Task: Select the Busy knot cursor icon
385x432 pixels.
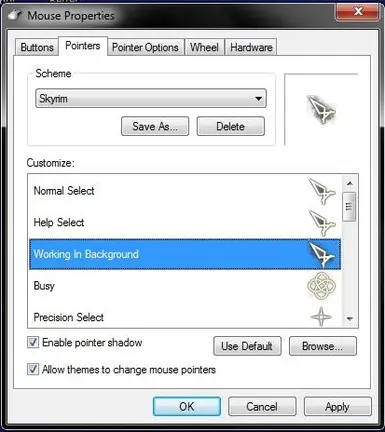Action: [x=321, y=286]
